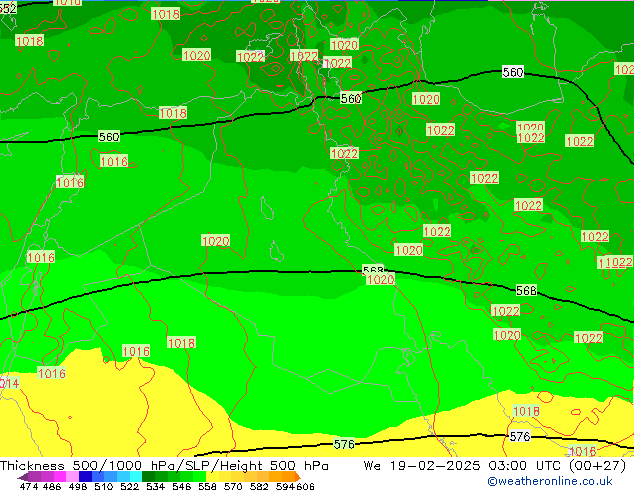This screenshot has height=490, width=634.
Task: Click the partly cut-off '1014' pressure label
Action: [x=9, y=383]
